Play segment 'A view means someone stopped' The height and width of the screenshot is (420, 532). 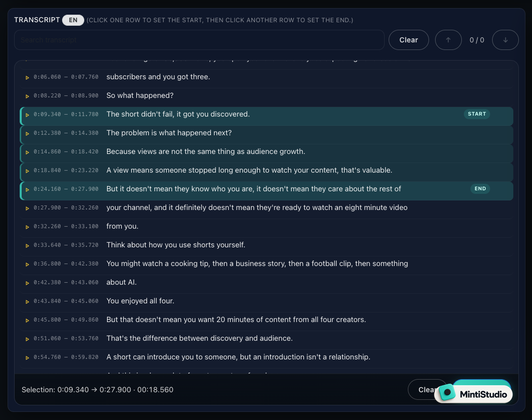[x=27, y=171]
